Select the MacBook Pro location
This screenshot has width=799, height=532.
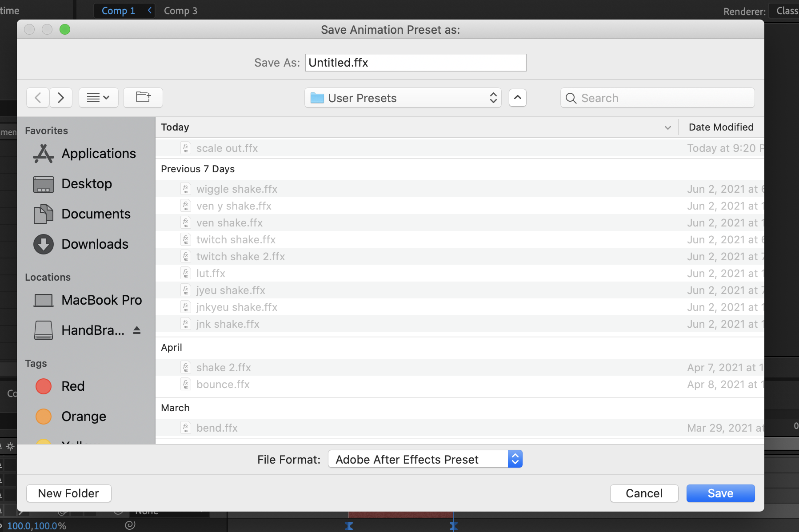[101, 300]
